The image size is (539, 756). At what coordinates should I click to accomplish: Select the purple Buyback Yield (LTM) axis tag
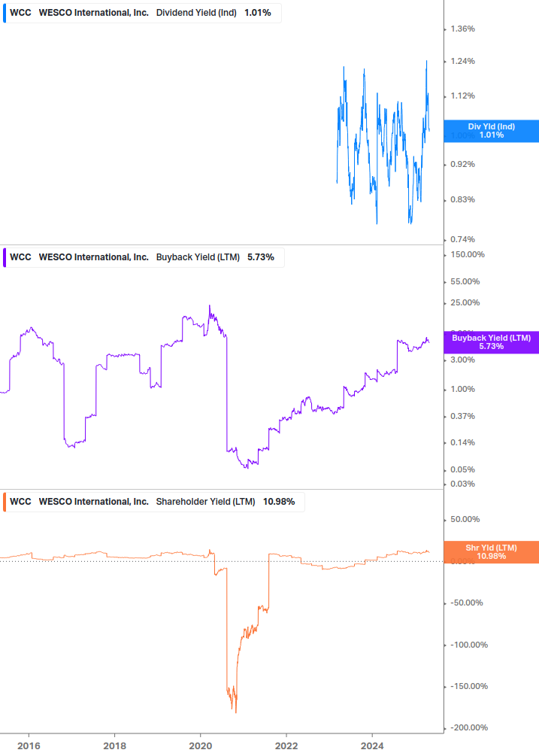coord(492,342)
